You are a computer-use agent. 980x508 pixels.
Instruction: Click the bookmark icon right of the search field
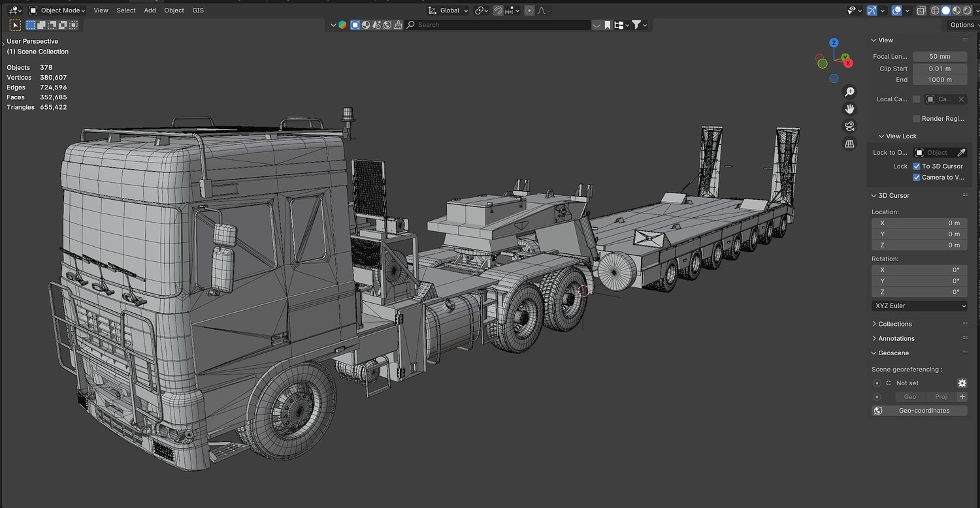point(608,25)
